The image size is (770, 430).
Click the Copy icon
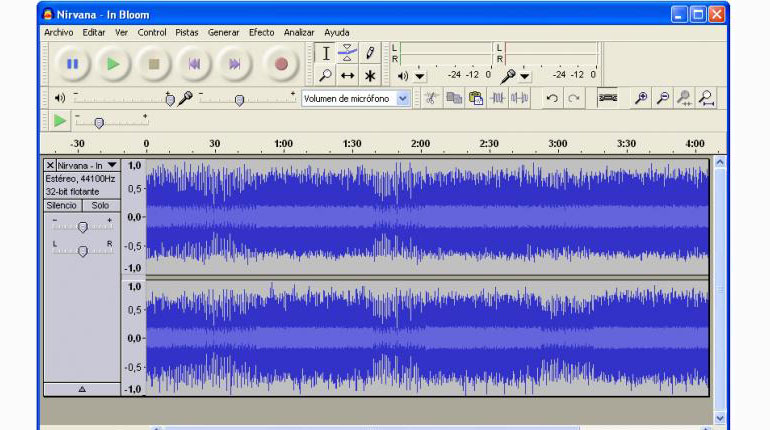tap(454, 98)
